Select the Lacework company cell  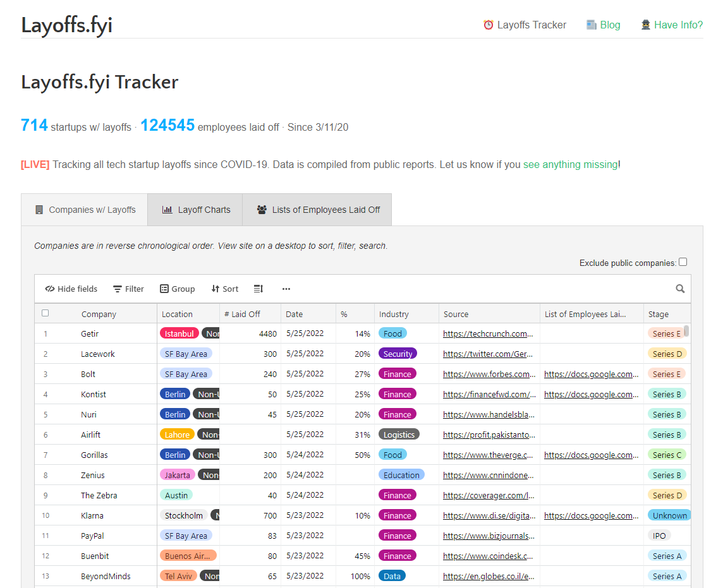pos(98,354)
